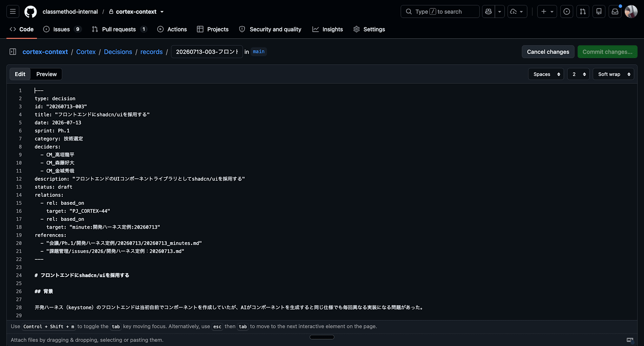Click the file name input field
Screen dimensions: 644x346
[207, 52]
